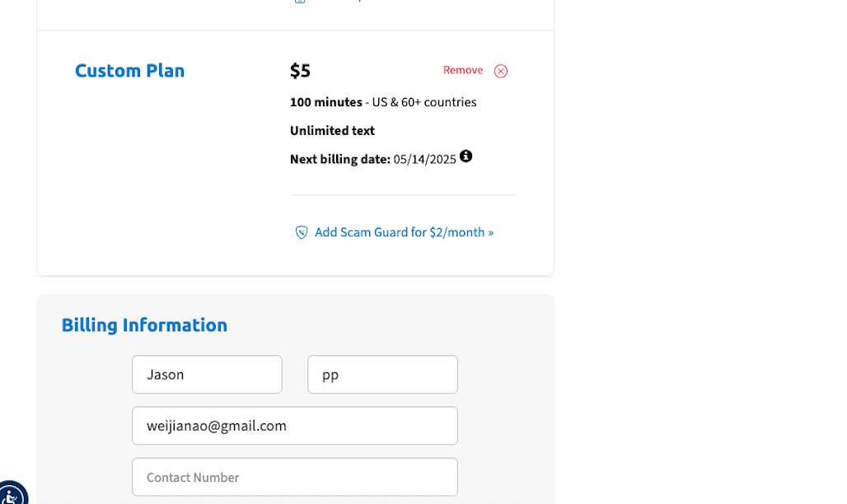Click the US & 60+ countries text
Viewport: 847px width, 504px height.
click(424, 102)
